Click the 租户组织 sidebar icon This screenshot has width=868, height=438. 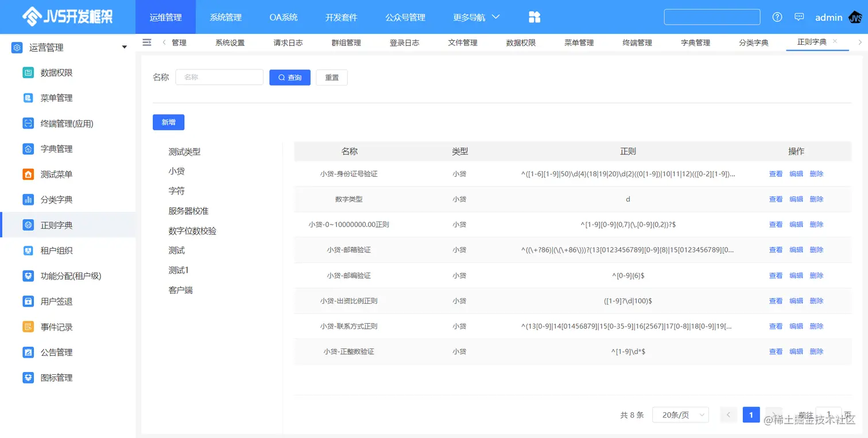coord(28,251)
